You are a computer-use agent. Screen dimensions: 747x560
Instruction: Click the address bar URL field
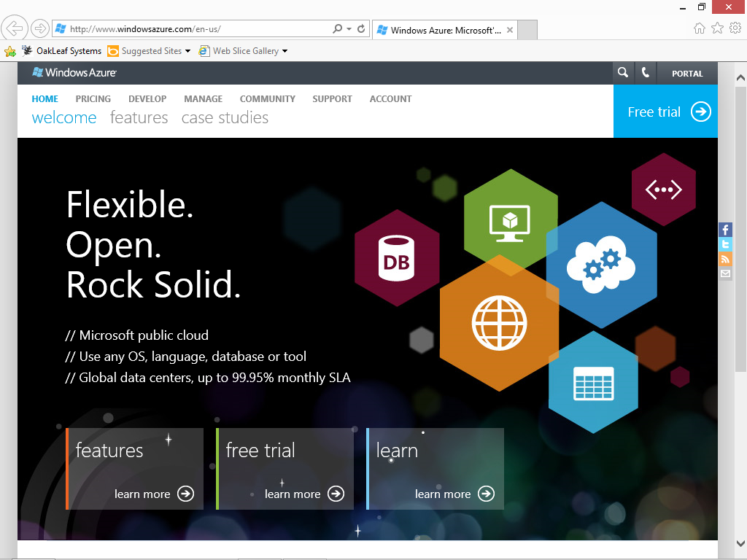tap(198, 29)
